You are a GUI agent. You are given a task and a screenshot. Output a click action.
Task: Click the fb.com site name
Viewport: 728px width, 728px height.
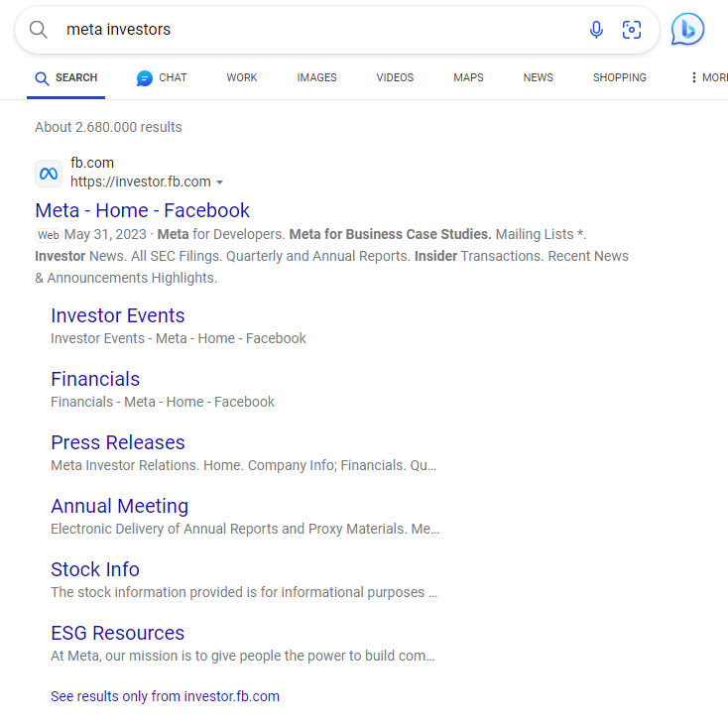click(92, 163)
